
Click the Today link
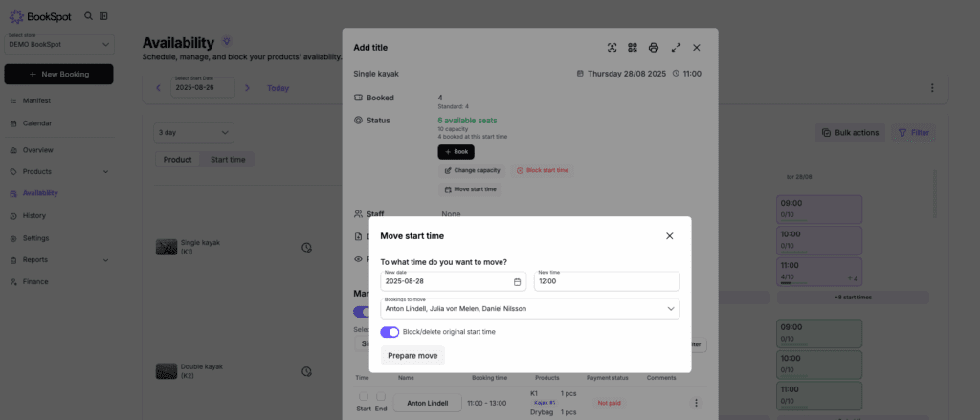coord(278,88)
